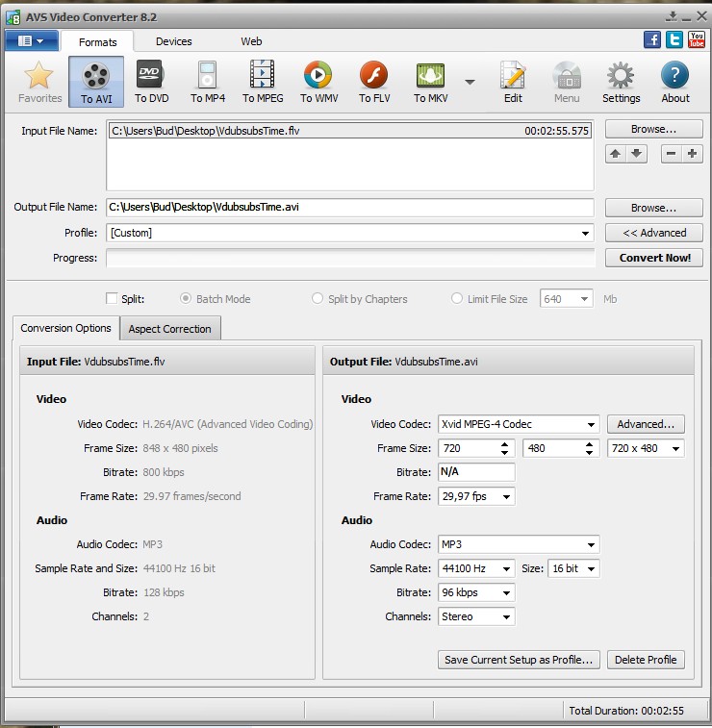Open the Aspect Correction tab
Screen dimensions: 712x728
tap(169, 329)
